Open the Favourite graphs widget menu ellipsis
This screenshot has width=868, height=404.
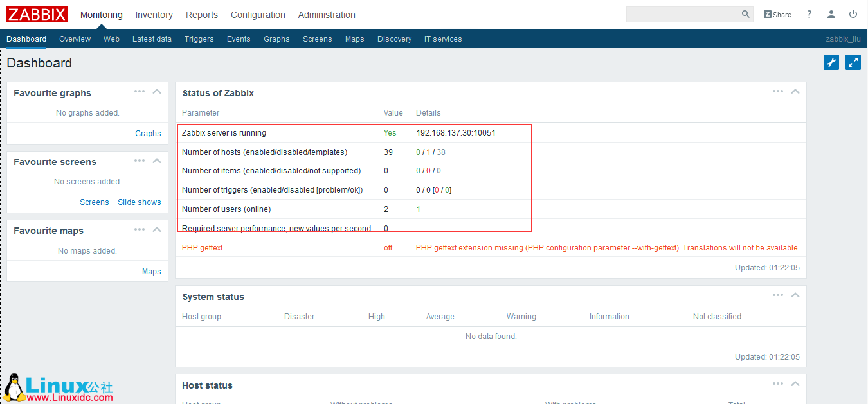(140, 91)
